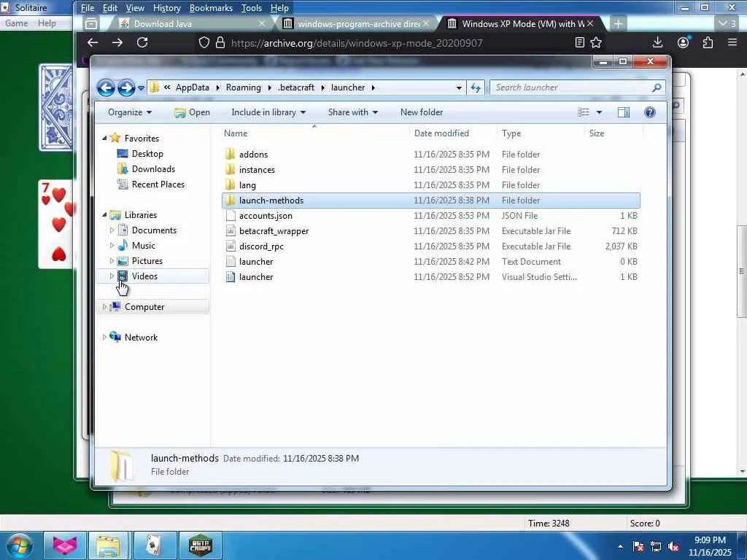
Task: Sort by the Type column header
Action: coord(541,133)
